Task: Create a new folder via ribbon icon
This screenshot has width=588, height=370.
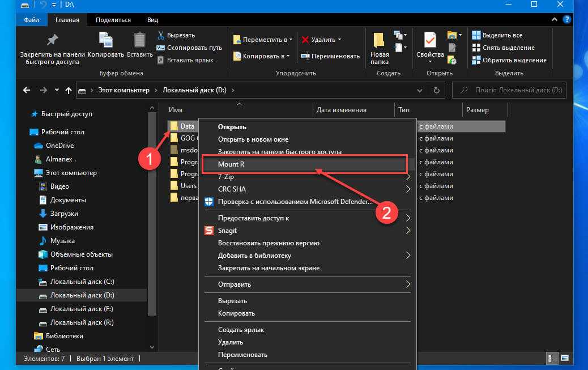Action: pos(380,41)
